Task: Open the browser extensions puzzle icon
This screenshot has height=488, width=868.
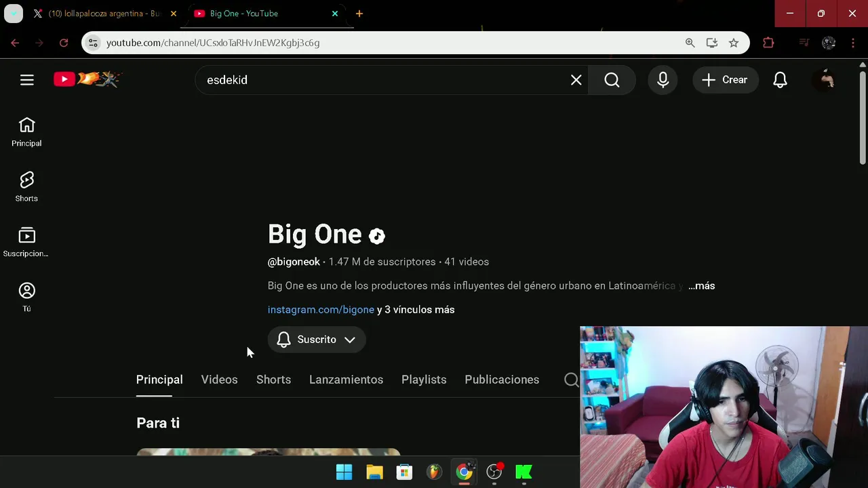Action: coord(768,43)
